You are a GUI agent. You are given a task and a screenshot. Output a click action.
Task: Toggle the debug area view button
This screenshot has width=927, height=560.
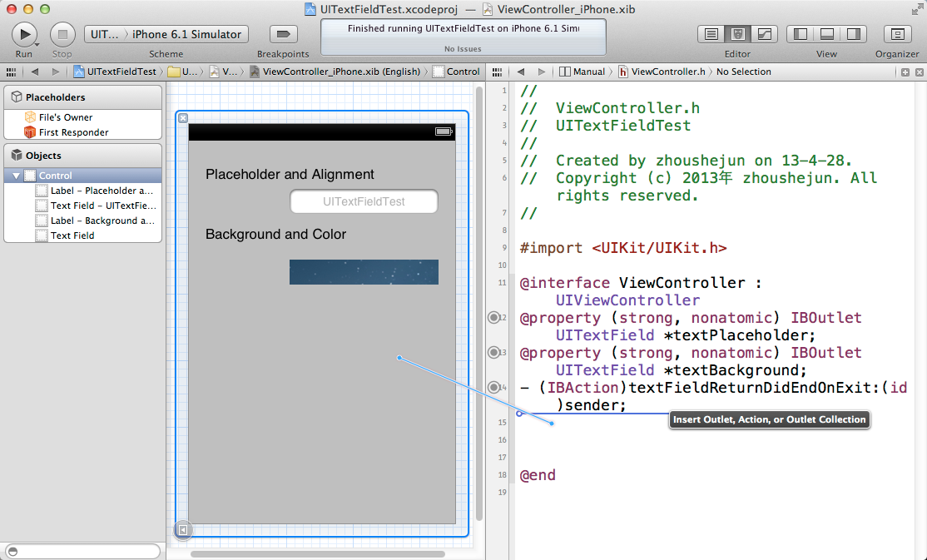(x=826, y=34)
